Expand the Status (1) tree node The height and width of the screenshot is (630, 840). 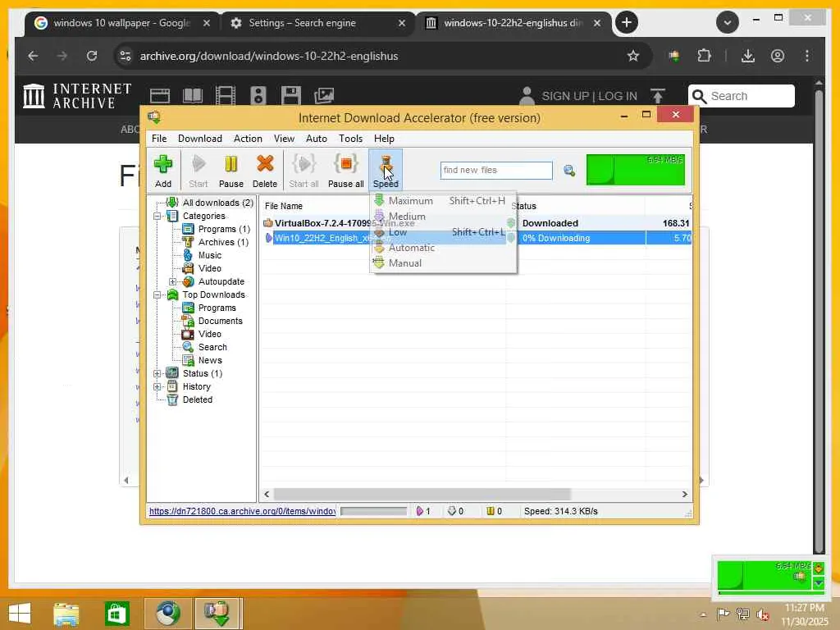pyautogui.click(x=157, y=373)
